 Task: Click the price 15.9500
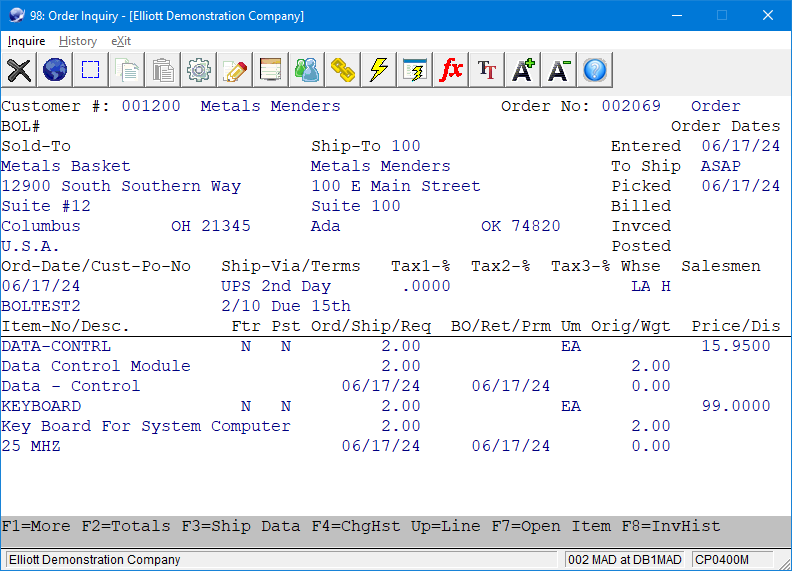tap(736, 346)
